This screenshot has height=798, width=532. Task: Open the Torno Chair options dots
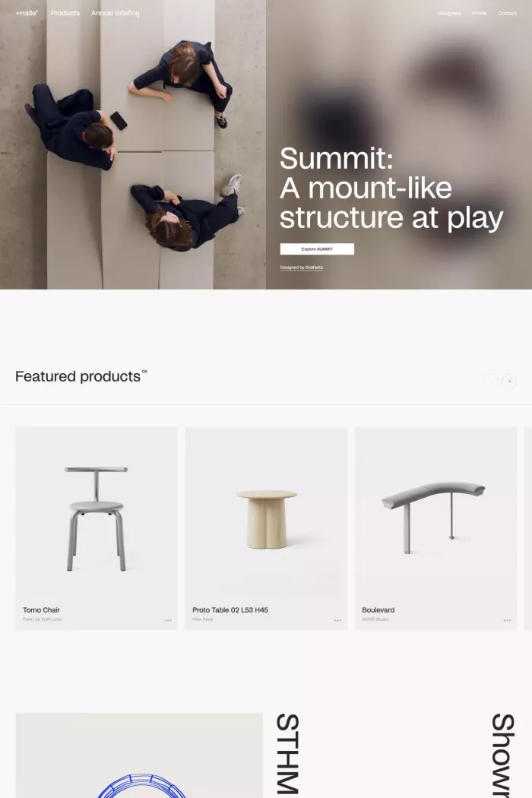[168, 620]
